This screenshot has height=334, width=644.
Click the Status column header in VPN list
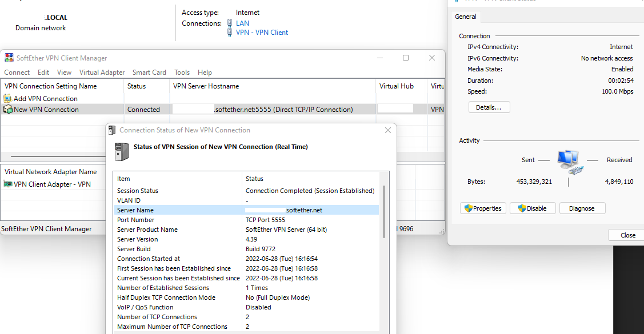tap(147, 86)
